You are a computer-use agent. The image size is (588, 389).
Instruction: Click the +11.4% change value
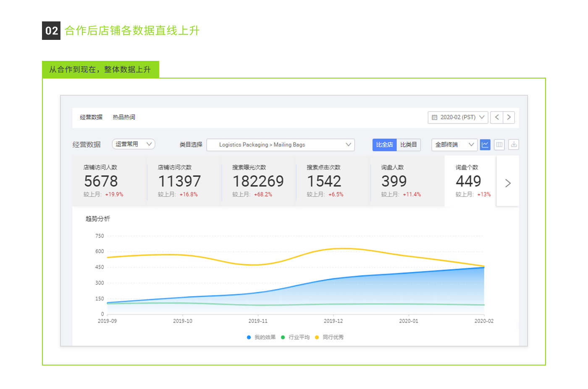click(x=412, y=194)
